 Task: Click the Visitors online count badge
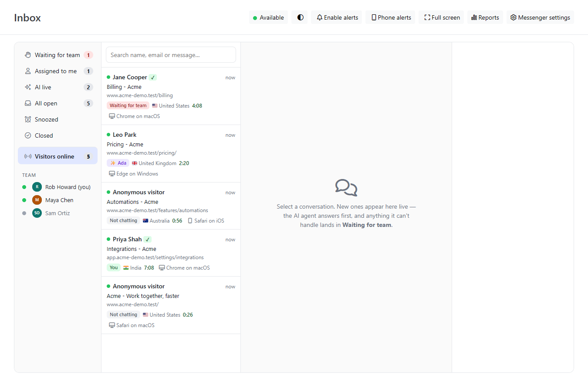pos(88,156)
